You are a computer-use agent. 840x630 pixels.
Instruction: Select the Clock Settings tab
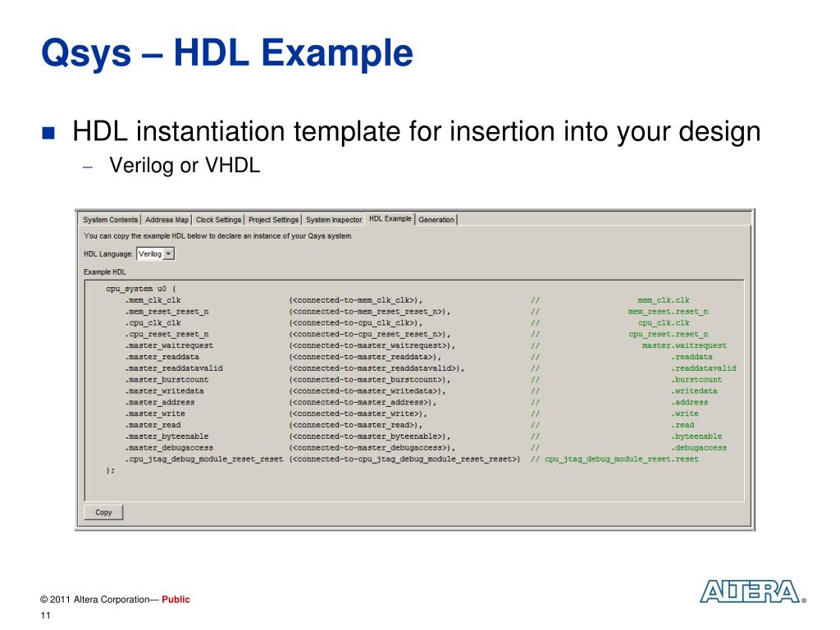(x=218, y=220)
